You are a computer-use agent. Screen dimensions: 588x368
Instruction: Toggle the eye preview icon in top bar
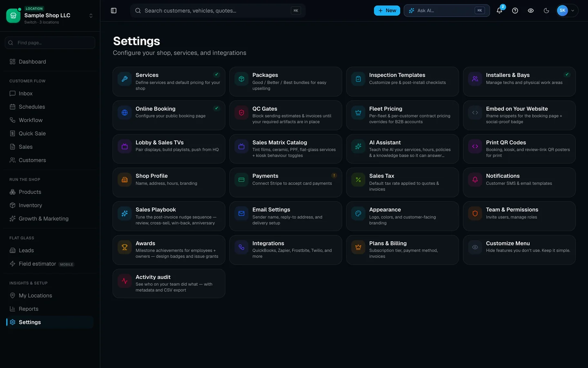[x=530, y=11]
